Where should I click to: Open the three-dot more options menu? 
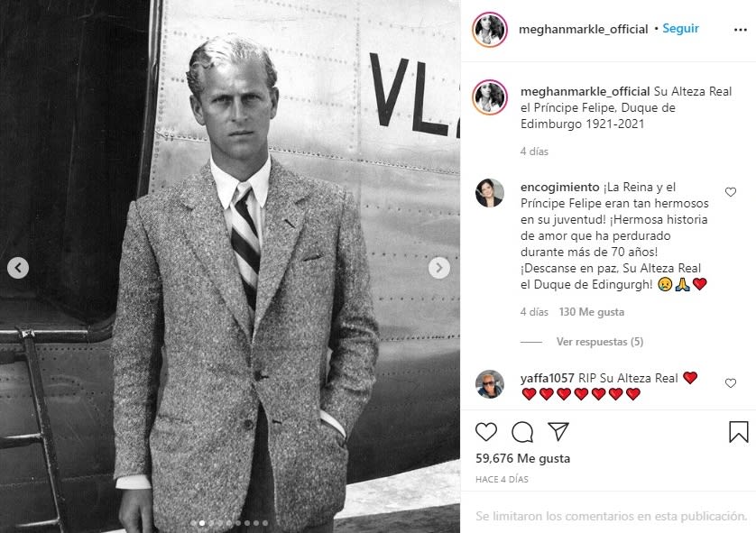[740, 30]
